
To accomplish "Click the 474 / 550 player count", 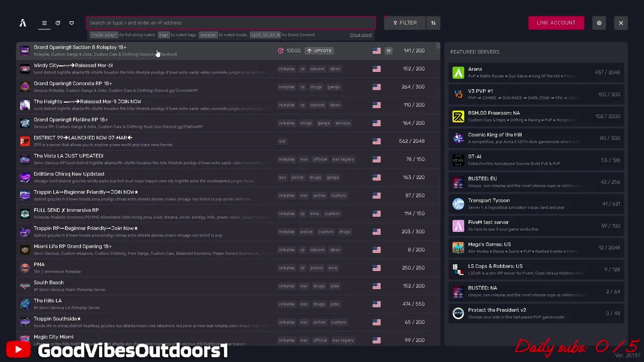I will 414,304.
